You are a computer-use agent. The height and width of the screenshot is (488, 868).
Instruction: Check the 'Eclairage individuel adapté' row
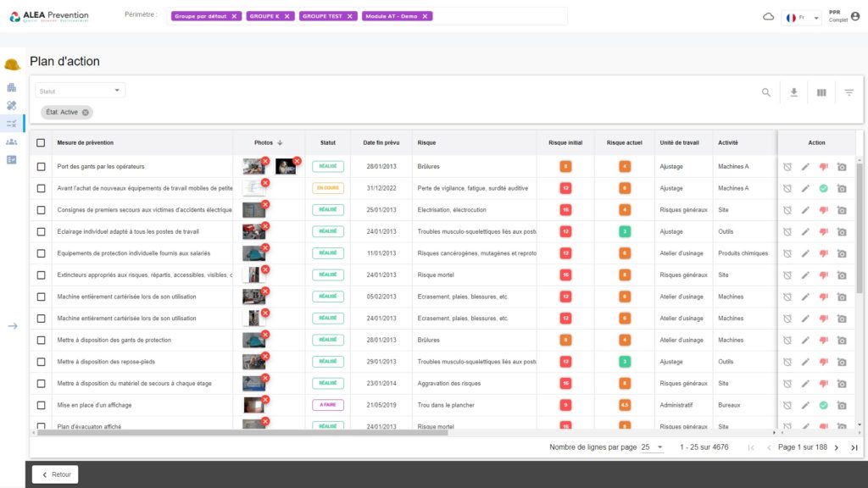[41, 232]
